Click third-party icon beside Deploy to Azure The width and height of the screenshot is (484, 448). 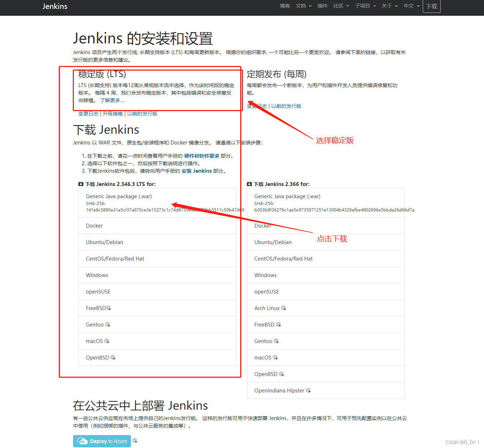[x=135, y=440]
